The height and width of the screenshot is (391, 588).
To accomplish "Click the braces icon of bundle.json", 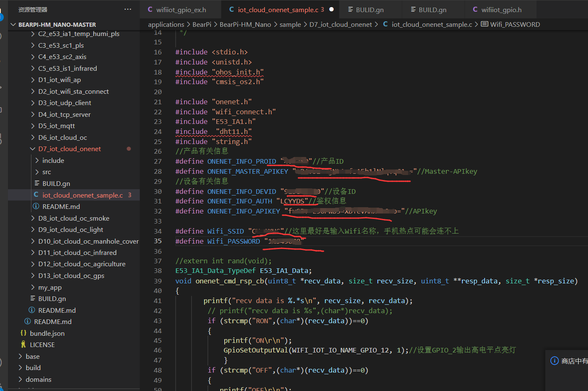I will [23, 333].
